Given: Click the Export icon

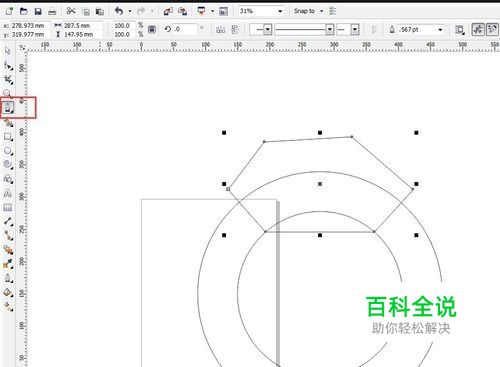Looking at the screenshot, I should (182, 11).
